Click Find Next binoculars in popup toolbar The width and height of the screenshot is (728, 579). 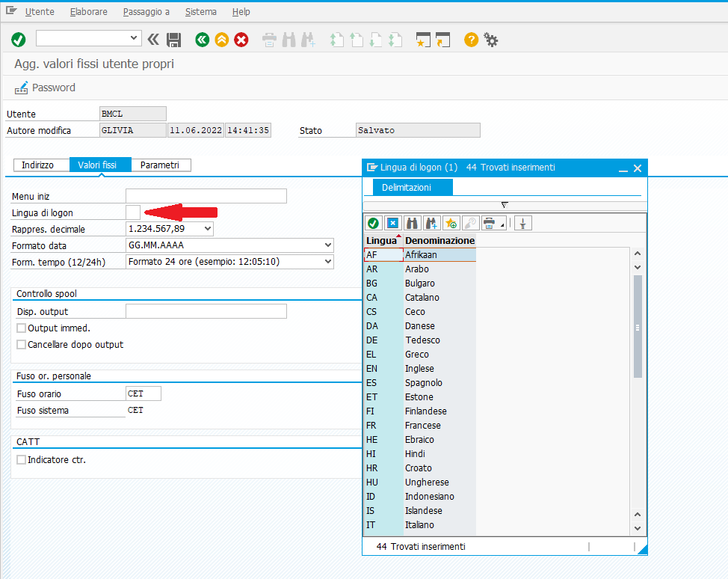coord(431,224)
